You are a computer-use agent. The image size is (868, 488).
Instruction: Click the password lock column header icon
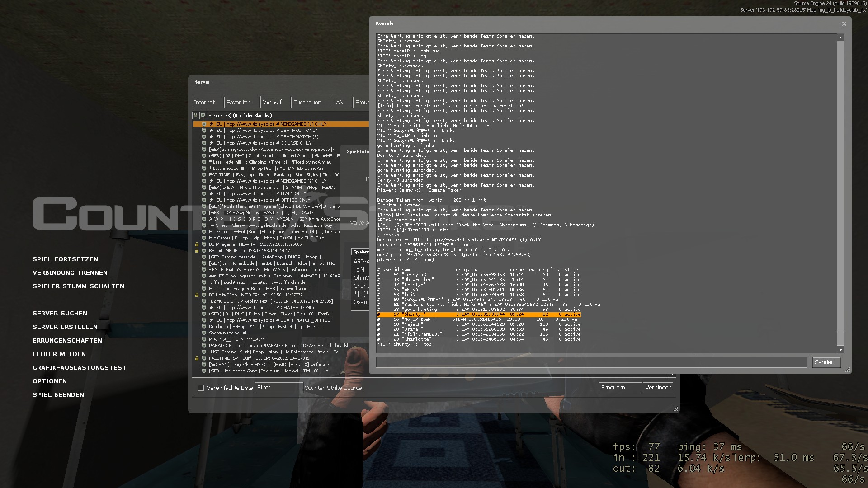[196, 116]
